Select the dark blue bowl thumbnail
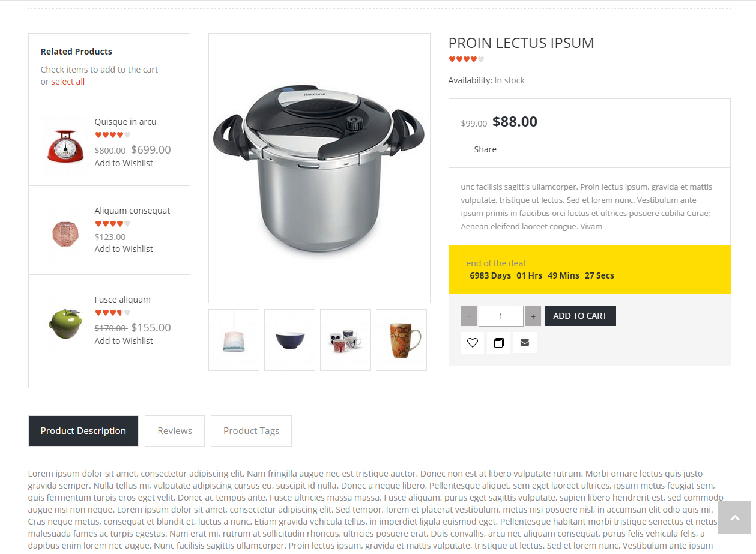 pos(289,340)
